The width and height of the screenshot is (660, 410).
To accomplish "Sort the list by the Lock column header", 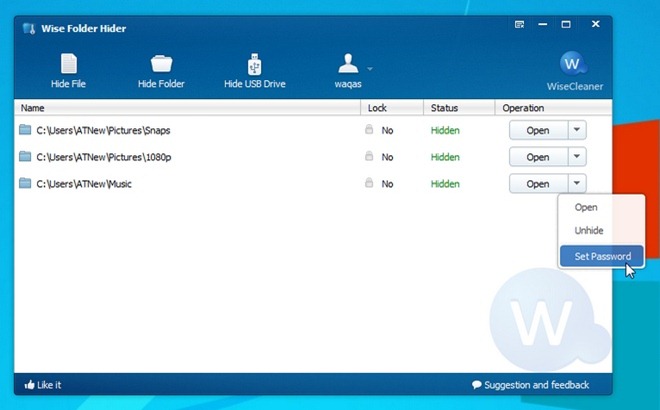I will pyautogui.click(x=392, y=108).
